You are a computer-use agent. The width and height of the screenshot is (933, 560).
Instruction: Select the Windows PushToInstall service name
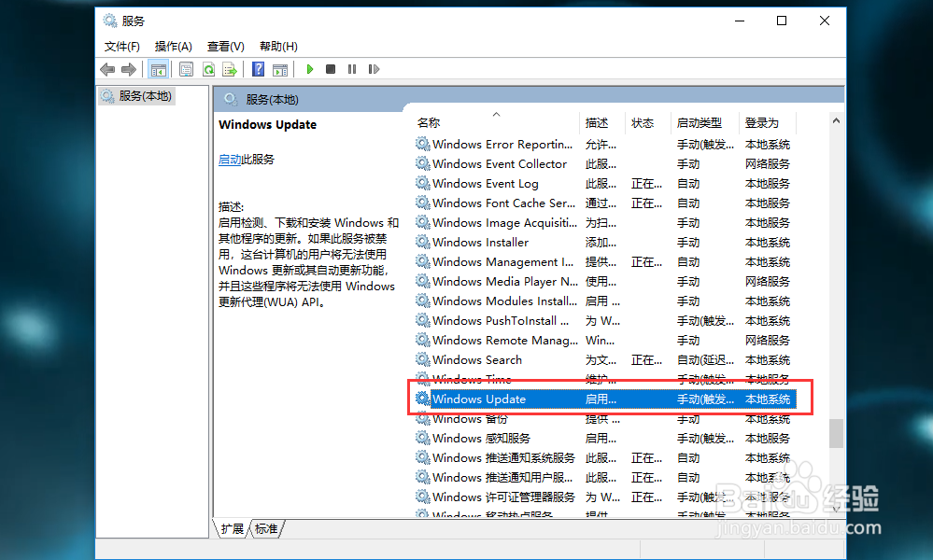tap(501, 321)
